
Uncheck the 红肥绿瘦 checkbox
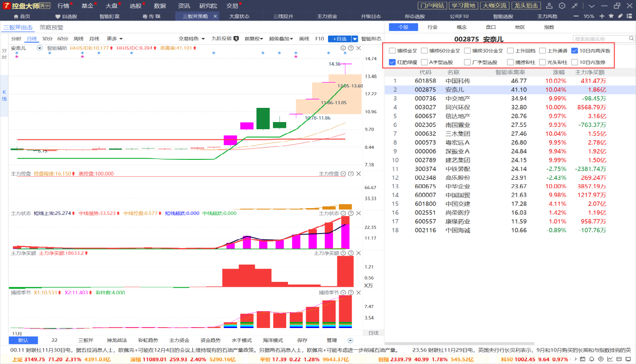point(392,62)
